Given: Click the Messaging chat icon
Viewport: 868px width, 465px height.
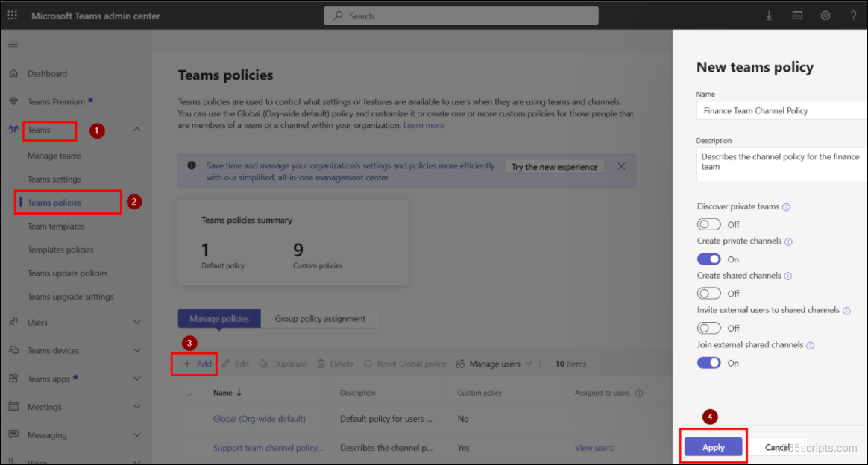Looking at the screenshot, I should click(14, 434).
